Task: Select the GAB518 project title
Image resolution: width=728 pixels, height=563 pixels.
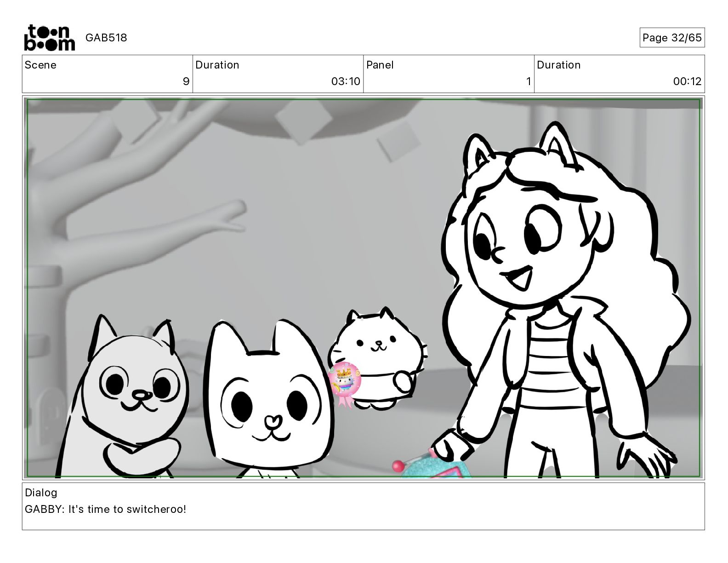Action: point(106,38)
